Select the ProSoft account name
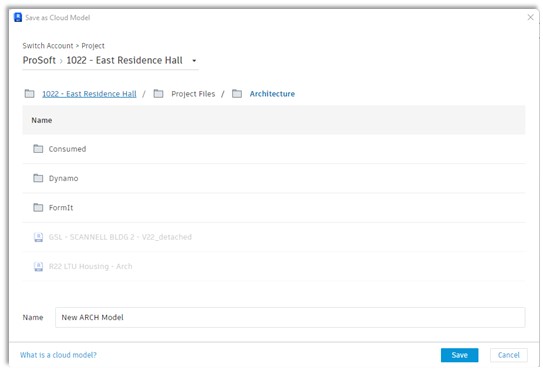The height and width of the screenshot is (370, 543). (39, 60)
